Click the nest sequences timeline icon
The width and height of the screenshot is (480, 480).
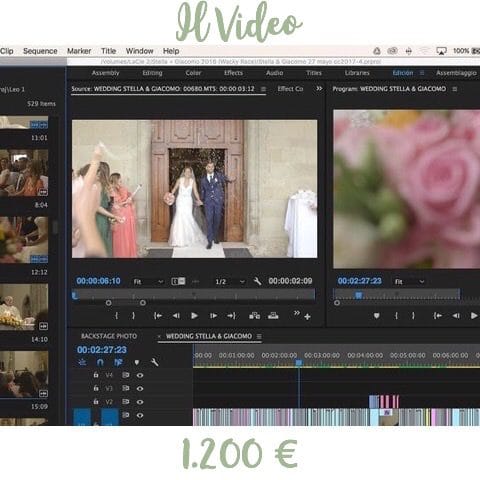click(82, 362)
